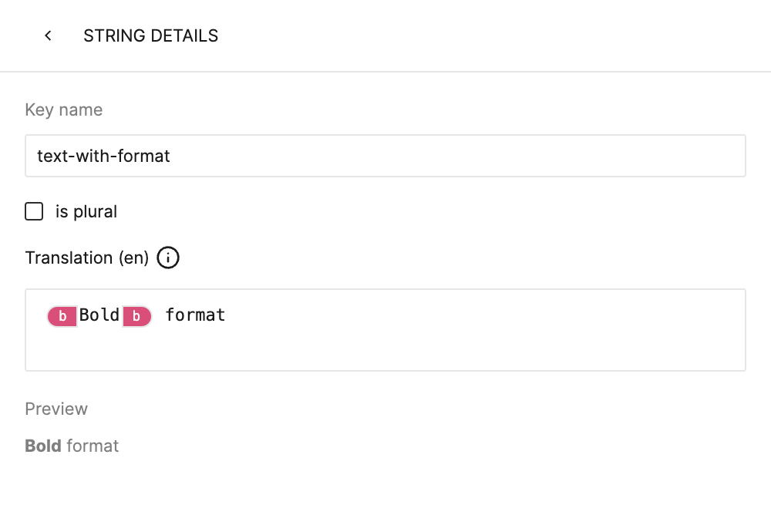Click the 'format' word in preview
771x532 pixels.
point(93,446)
